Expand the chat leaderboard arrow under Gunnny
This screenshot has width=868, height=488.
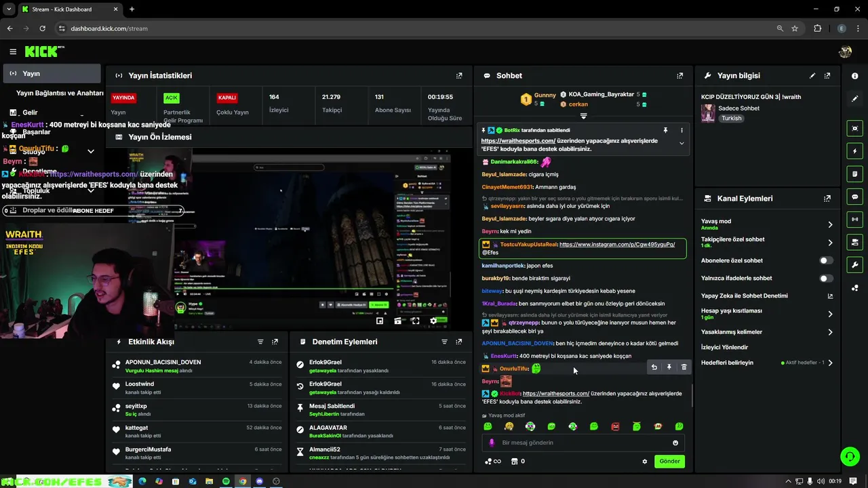(x=583, y=117)
